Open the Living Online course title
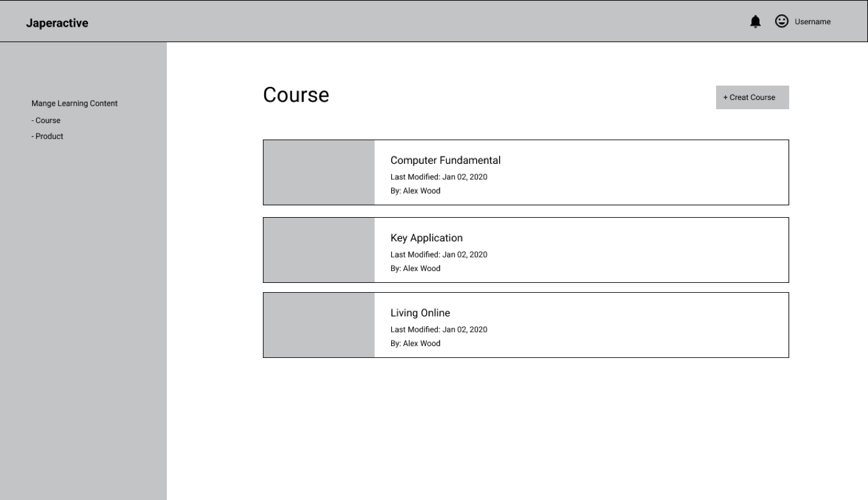 tap(420, 313)
